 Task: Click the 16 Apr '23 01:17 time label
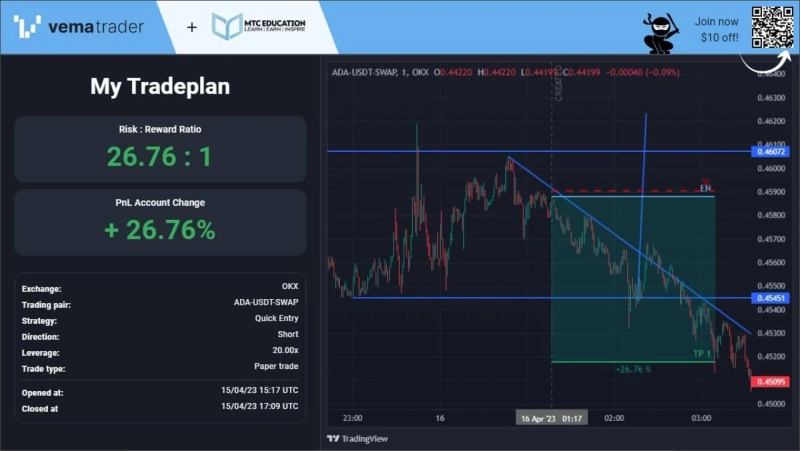point(551,418)
